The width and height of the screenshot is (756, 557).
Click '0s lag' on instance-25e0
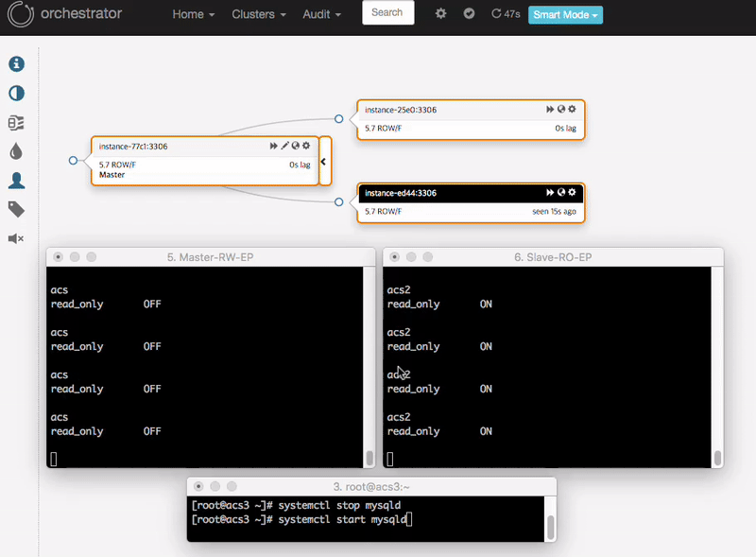pyautogui.click(x=565, y=129)
